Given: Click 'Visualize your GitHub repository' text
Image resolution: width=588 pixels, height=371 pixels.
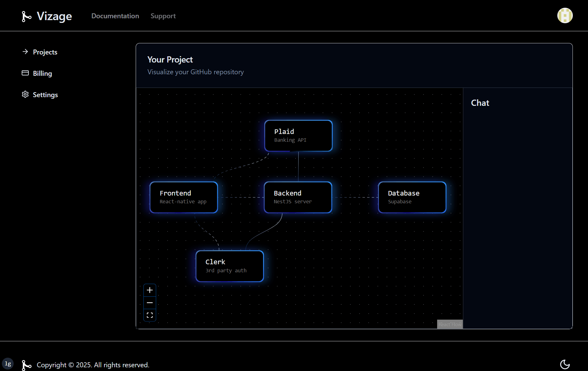Looking at the screenshot, I should (x=195, y=72).
